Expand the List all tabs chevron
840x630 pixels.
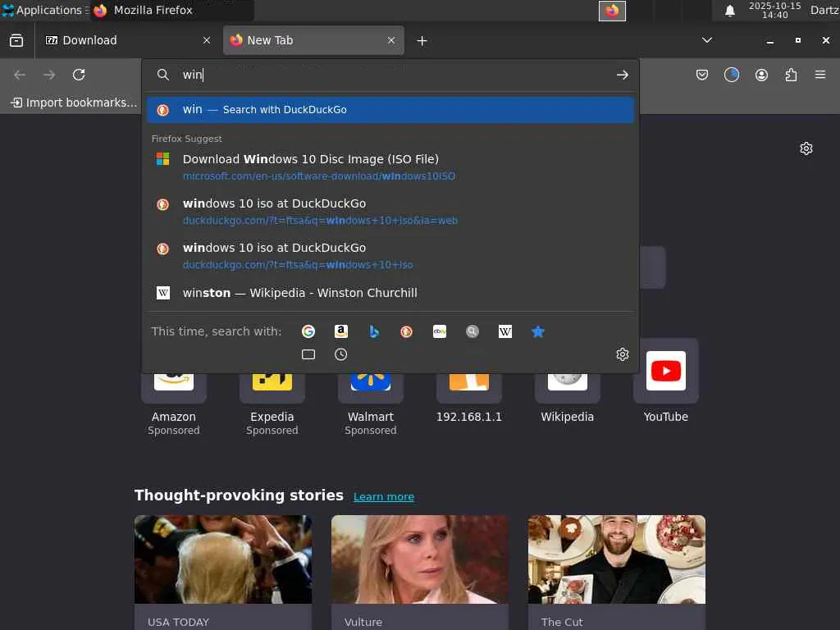707,40
